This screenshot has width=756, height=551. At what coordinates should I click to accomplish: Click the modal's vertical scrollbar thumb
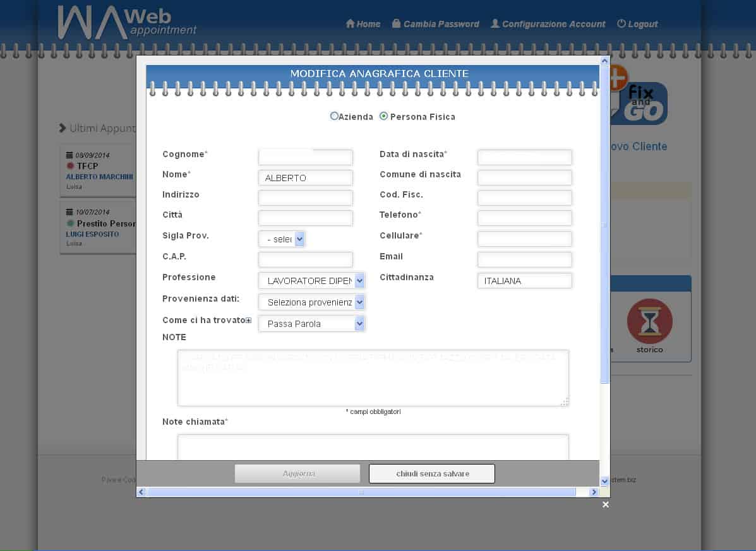tap(604, 224)
